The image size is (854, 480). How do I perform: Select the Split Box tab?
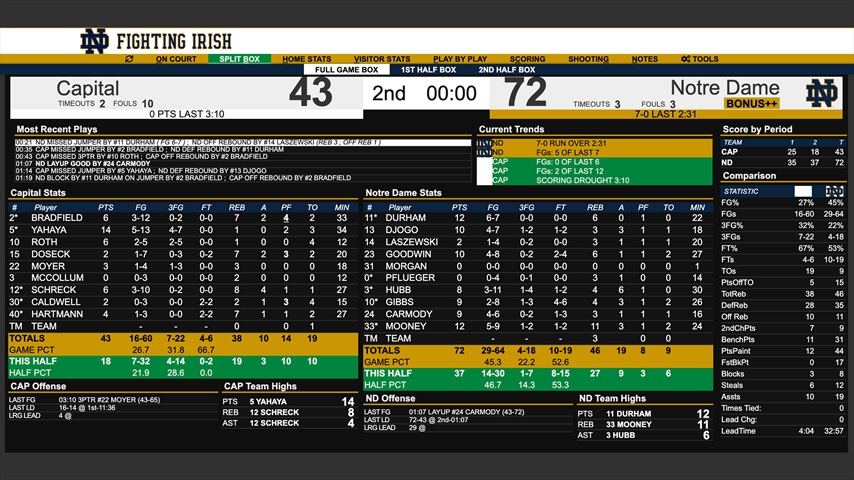(x=239, y=59)
